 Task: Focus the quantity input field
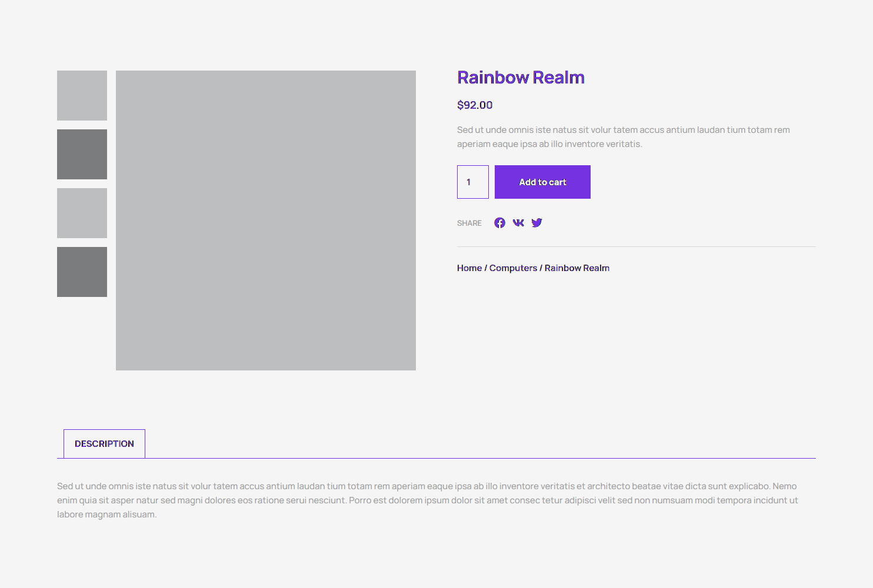pos(473,182)
